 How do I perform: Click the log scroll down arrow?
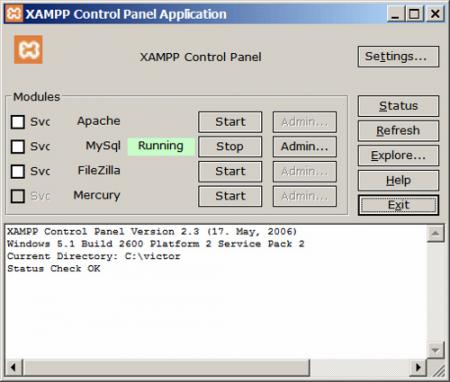pyautogui.click(x=435, y=350)
